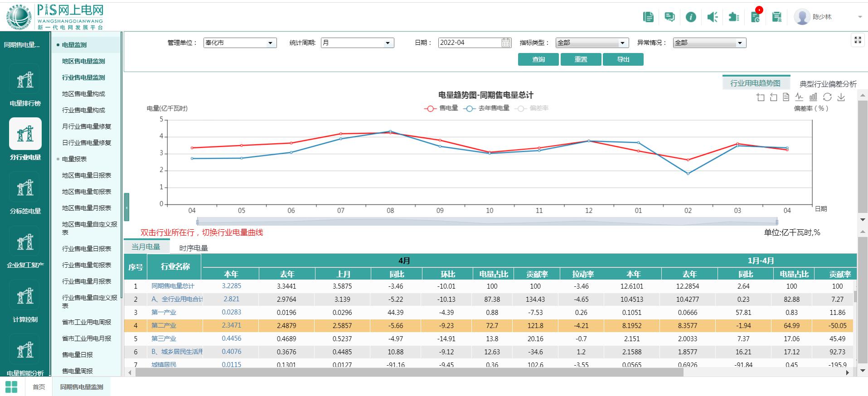Open 行业售电量月报表 menu item
The height and width of the screenshot is (396, 868).
(x=87, y=281)
